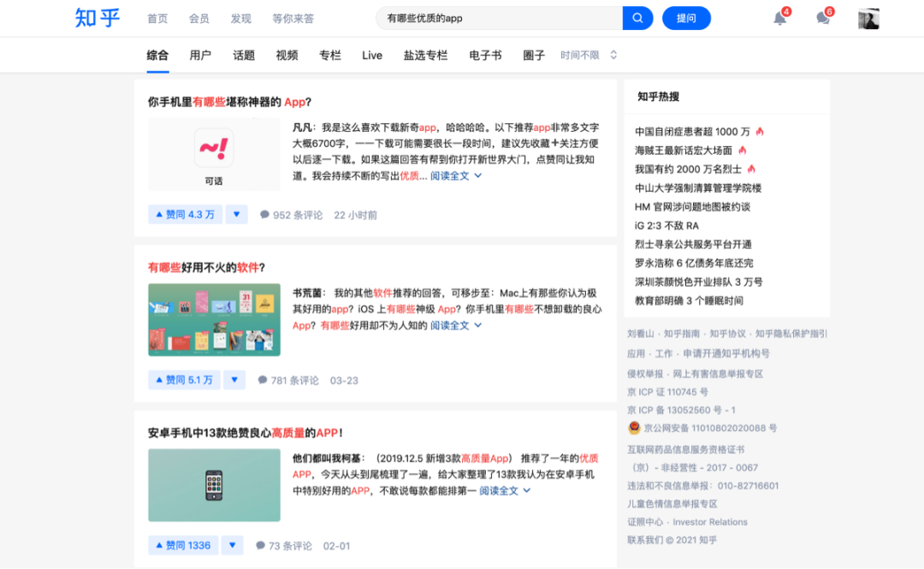Switch to the 电子书 search tab
The height and width of the screenshot is (569, 924).
(486, 56)
